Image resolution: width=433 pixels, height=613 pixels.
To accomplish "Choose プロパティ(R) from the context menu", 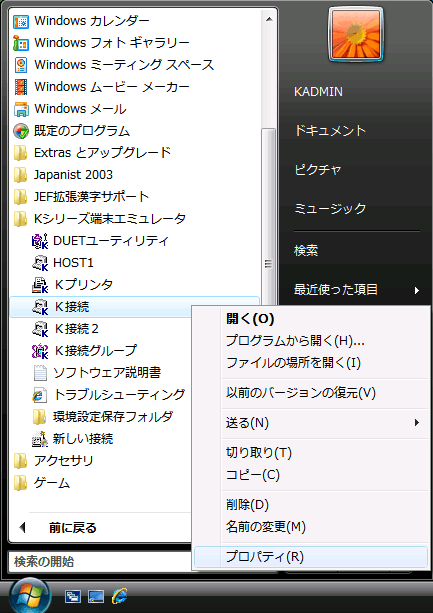I will (311, 557).
